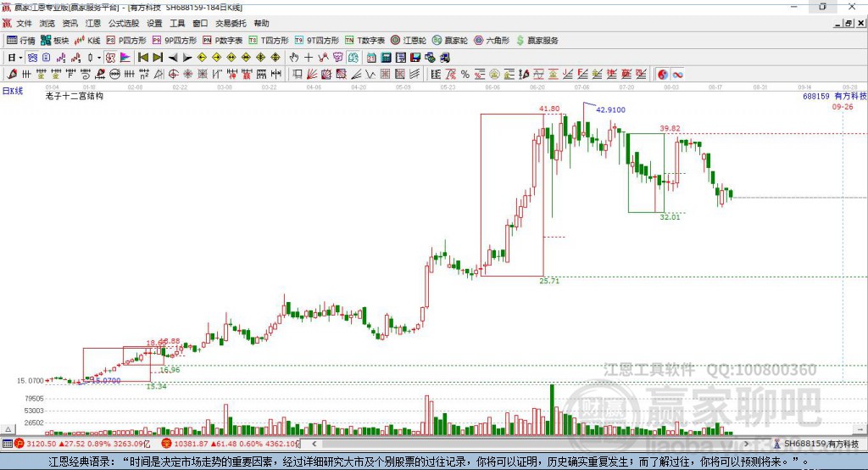The image size is (868, 470).
Task: Jump to last bar with skip-to-end icon
Action: (158, 58)
